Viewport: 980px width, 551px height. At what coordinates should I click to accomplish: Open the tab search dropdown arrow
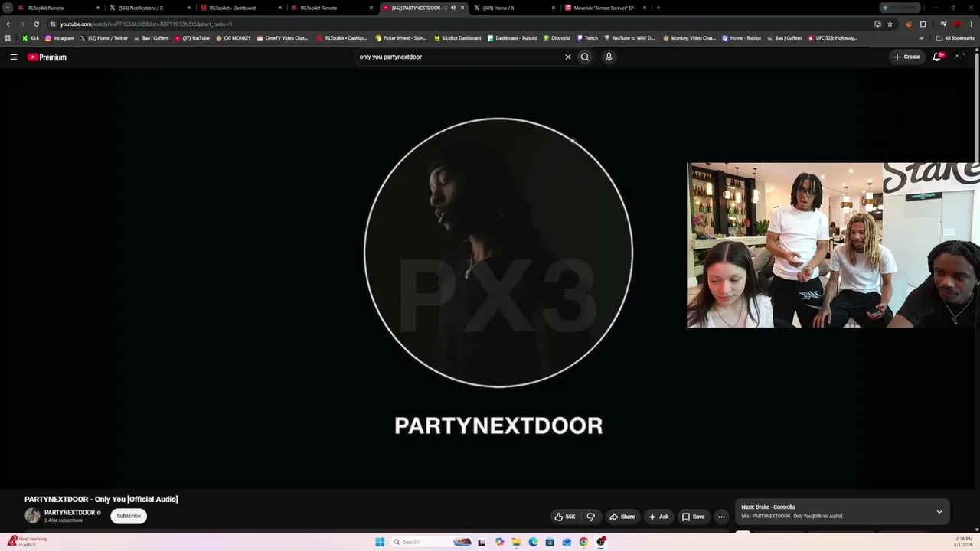point(8,8)
